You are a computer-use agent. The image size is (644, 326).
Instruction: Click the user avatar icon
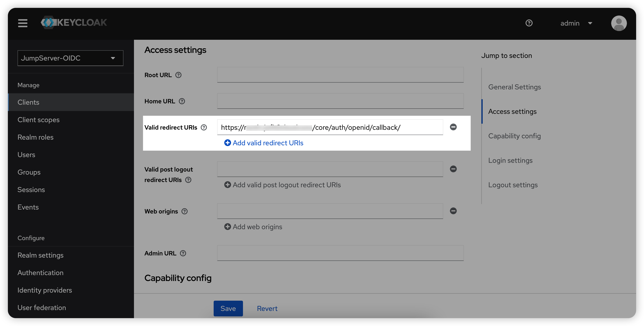click(x=619, y=23)
